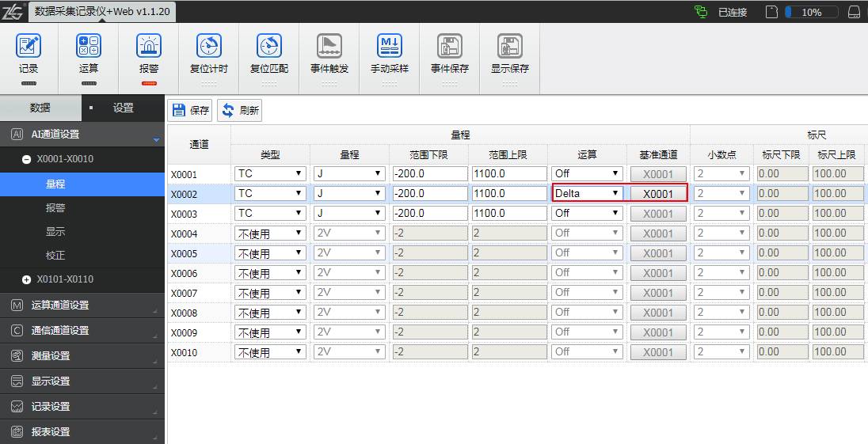
Task: Click the 事件保存 event save icon
Action: point(450,47)
